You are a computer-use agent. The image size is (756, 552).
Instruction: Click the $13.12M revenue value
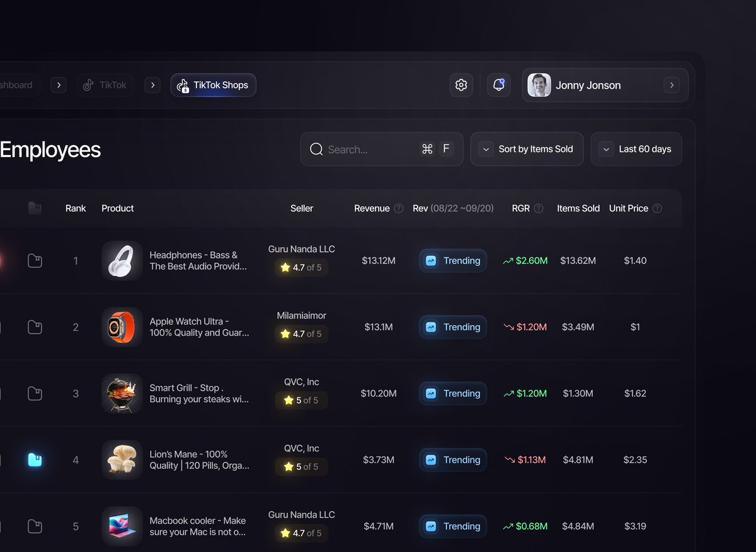click(379, 261)
